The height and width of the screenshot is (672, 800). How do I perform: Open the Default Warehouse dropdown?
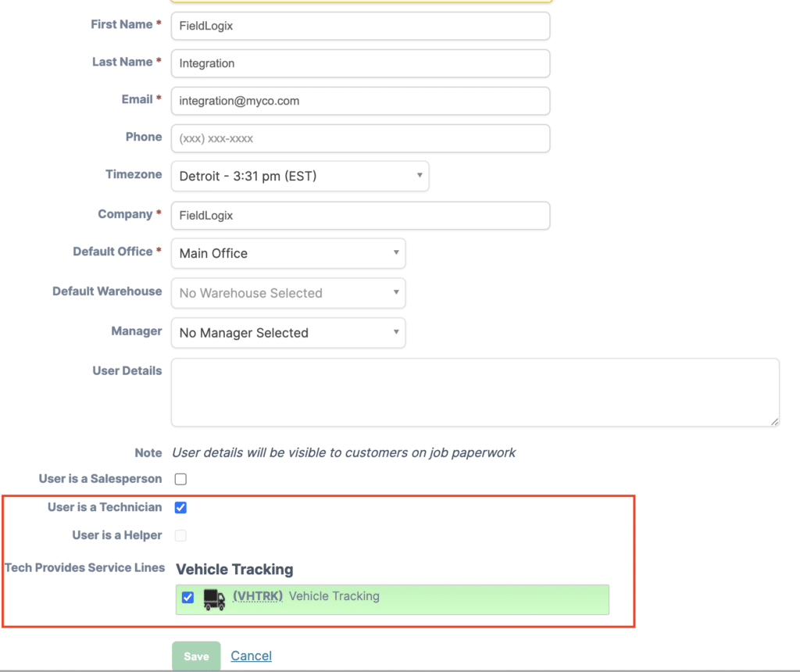[287, 293]
